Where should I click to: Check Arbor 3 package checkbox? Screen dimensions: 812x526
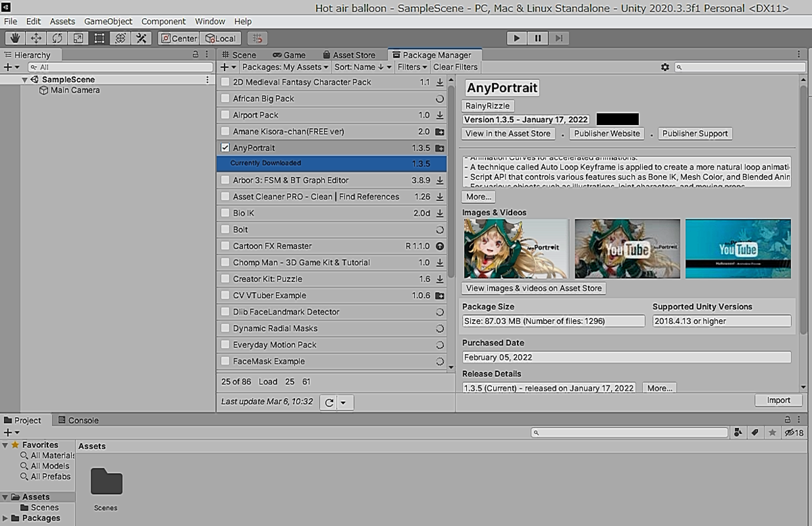[225, 181]
